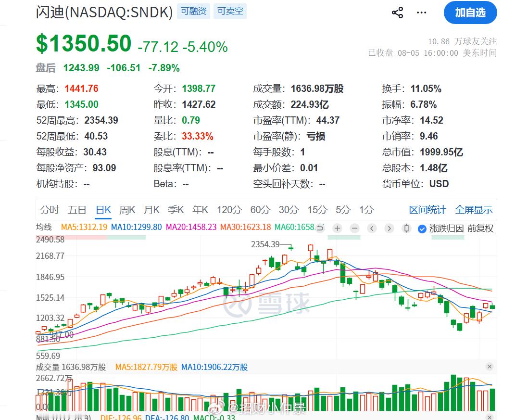Screen dimensions: 515x420
Task: Open the three-dot more options menu
Action: point(421,13)
